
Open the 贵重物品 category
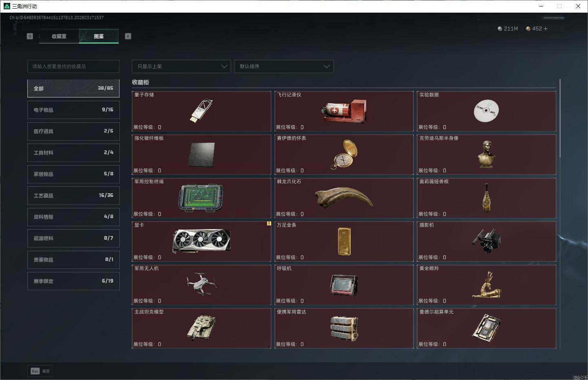coord(73,260)
